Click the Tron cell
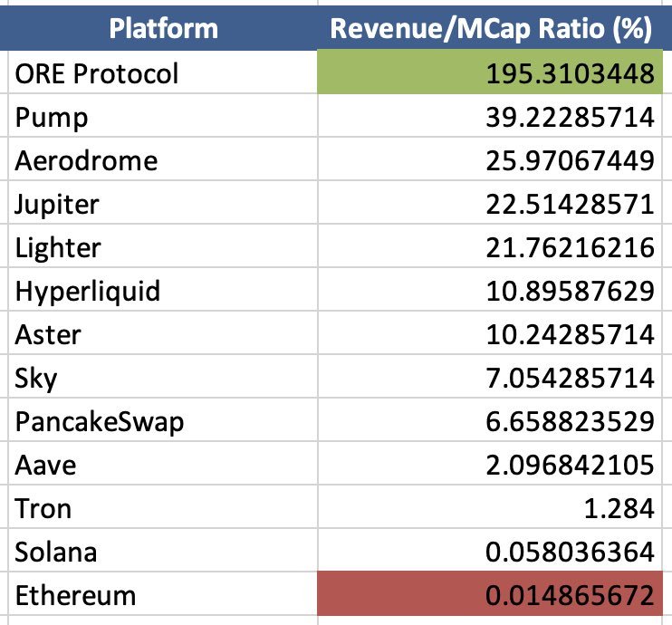 click(163, 507)
